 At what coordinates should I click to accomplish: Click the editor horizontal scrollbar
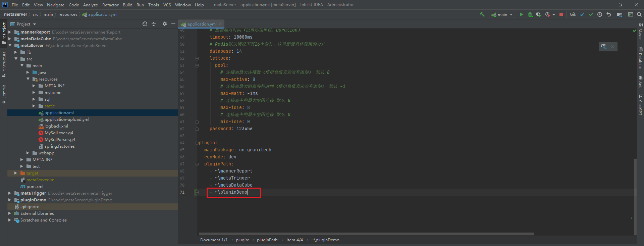(366, 234)
